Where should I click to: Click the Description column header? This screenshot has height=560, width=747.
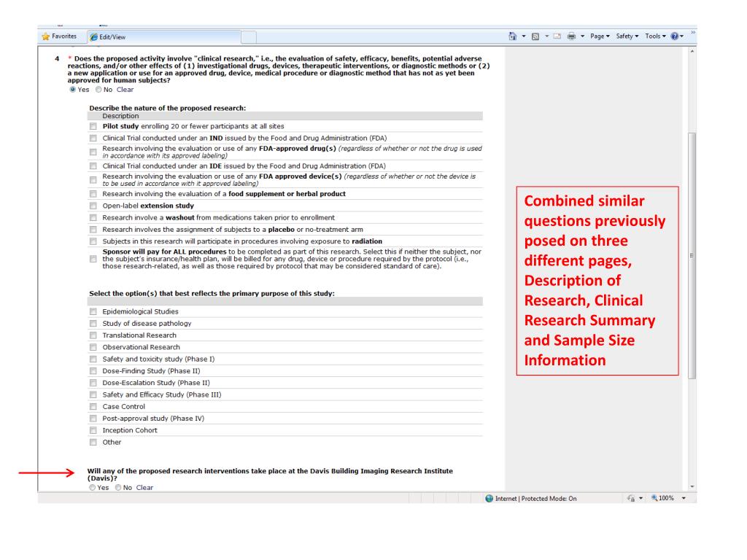point(120,116)
